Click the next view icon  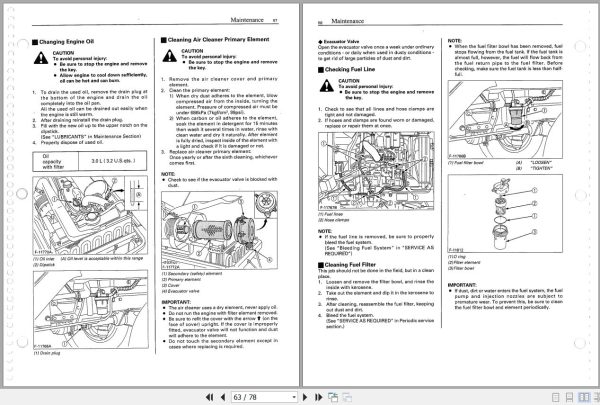pyautogui.click(x=347, y=397)
